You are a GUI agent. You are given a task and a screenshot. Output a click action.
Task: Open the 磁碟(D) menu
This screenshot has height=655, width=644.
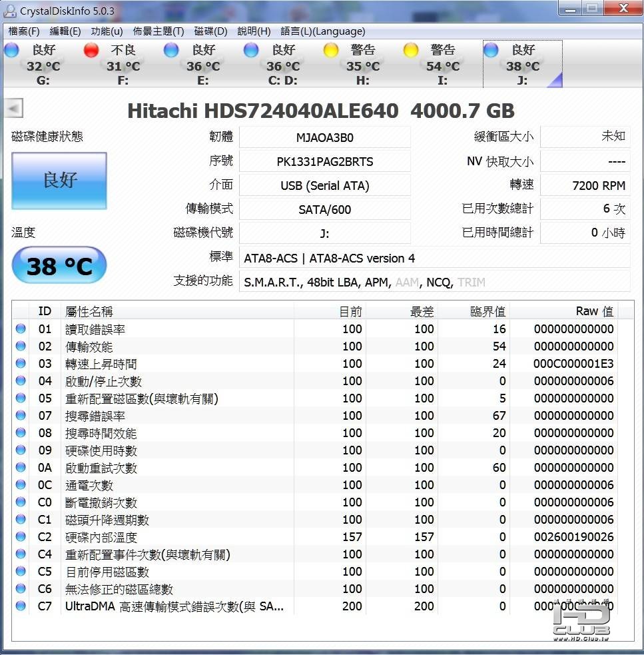(x=211, y=31)
